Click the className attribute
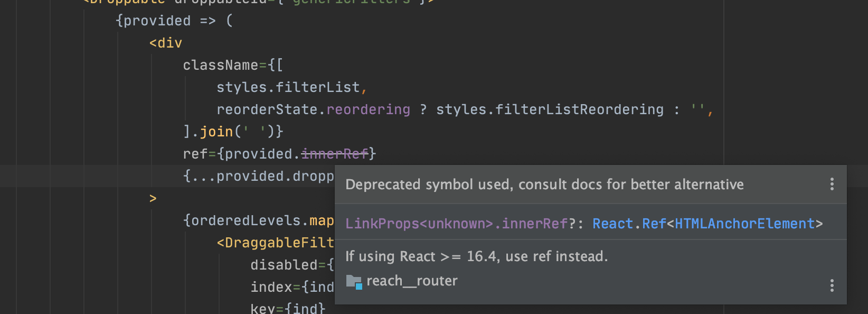Screen dimensions: 868x314 coord(221,65)
